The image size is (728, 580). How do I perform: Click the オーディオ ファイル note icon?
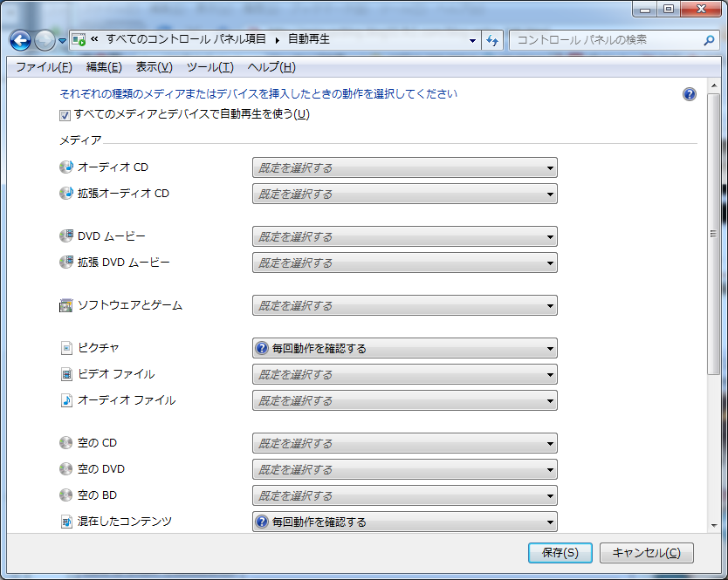(65, 399)
